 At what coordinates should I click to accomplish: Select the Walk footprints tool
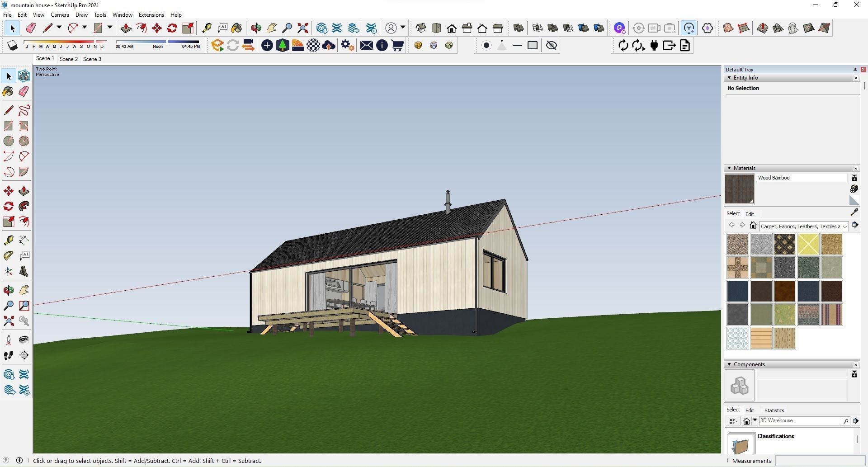9,355
